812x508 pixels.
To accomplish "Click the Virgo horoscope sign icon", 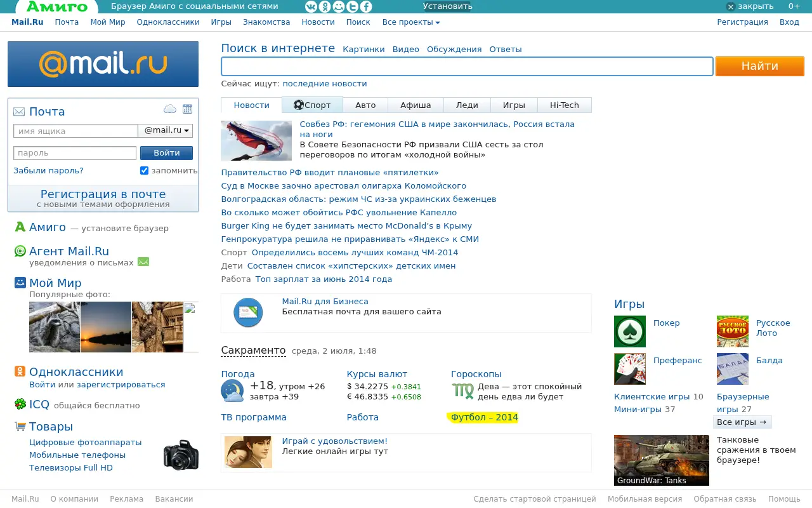I will point(462,391).
